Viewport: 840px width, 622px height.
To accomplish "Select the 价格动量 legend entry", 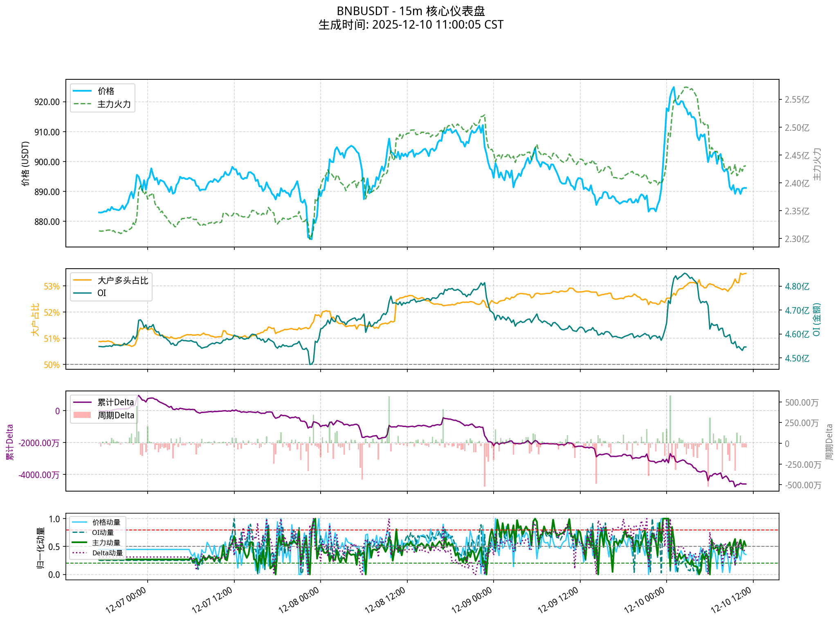I will pyautogui.click(x=106, y=522).
